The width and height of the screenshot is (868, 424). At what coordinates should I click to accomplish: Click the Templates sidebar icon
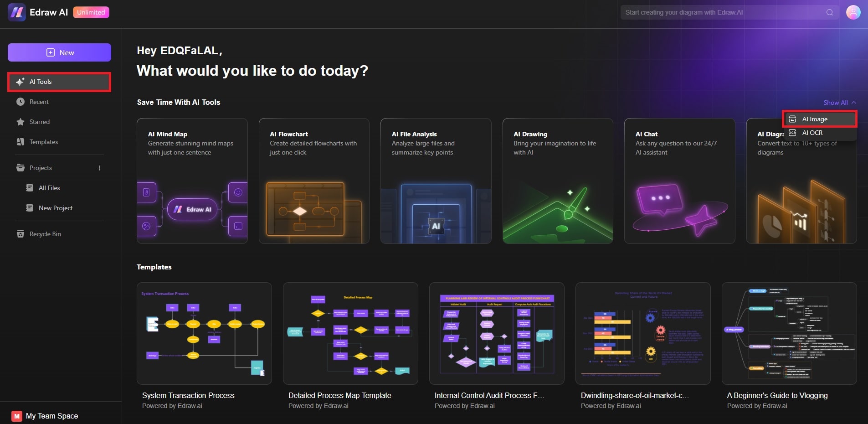pos(21,142)
